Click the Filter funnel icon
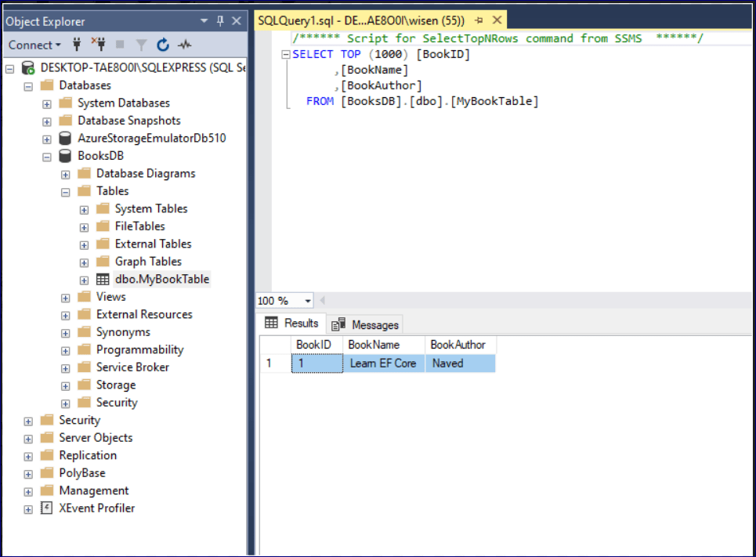The height and width of the screenshot is (557, 756). (x=142, y=45)
